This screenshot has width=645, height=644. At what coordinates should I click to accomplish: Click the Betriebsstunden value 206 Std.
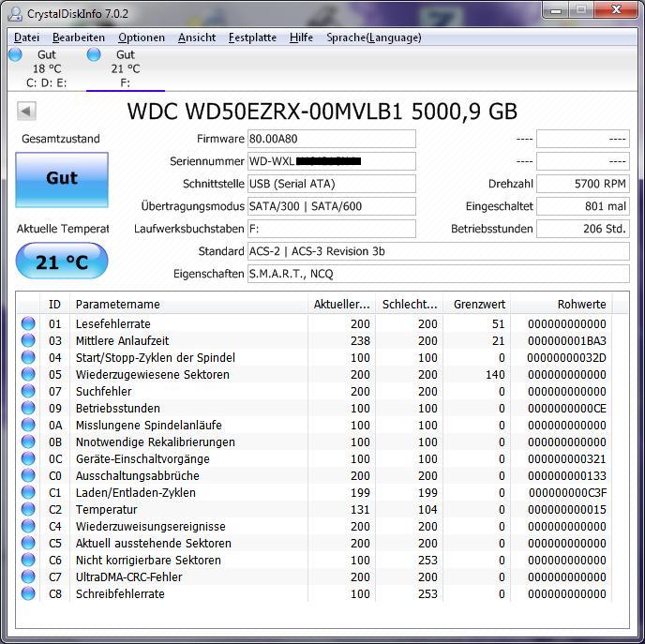tap(583, 229)
